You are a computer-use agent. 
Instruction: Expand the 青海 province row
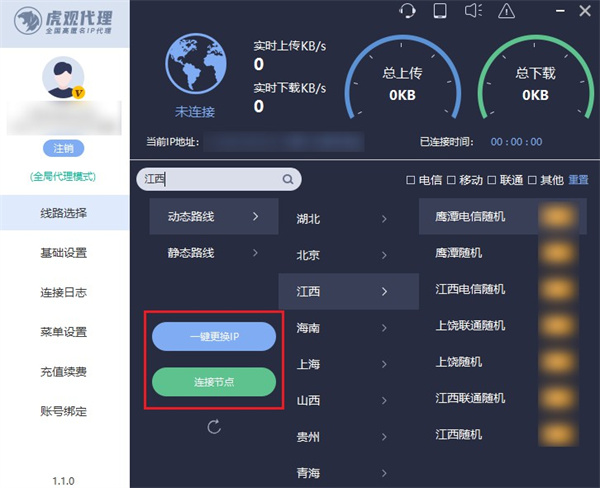coord(349,473)
